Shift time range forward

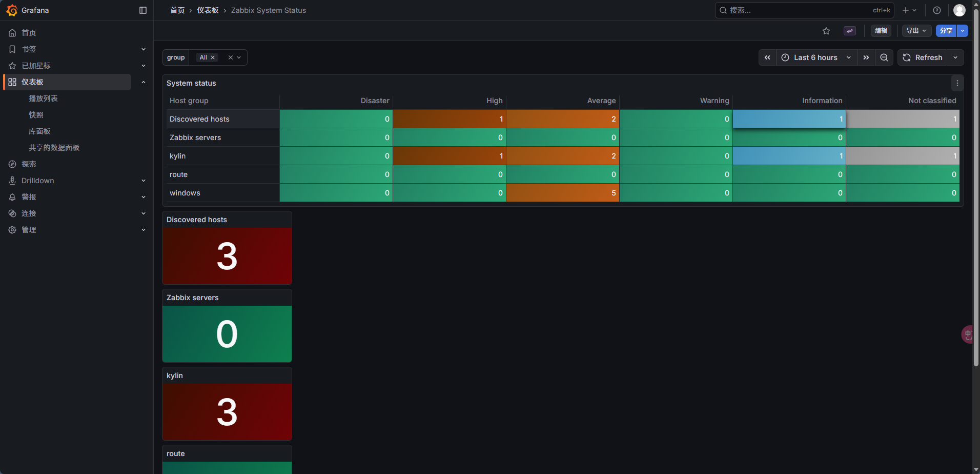point(866,57)
